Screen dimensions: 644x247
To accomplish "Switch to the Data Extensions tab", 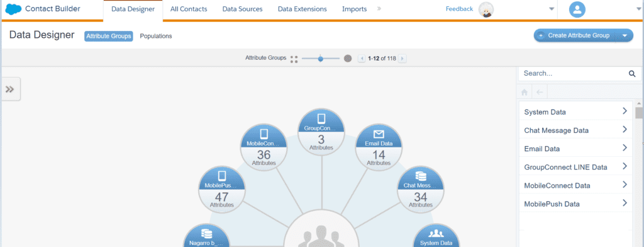I will click(x=303, y=9).
